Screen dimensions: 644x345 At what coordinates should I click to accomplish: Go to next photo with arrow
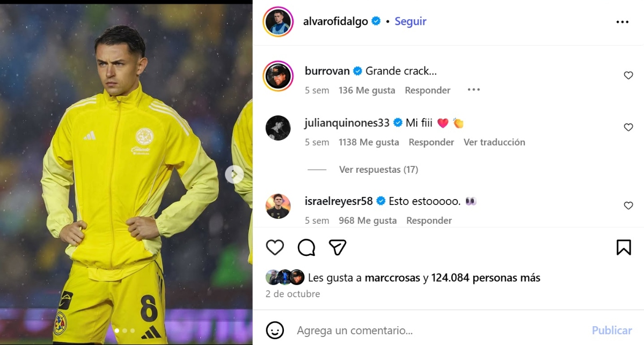(234, 174)
